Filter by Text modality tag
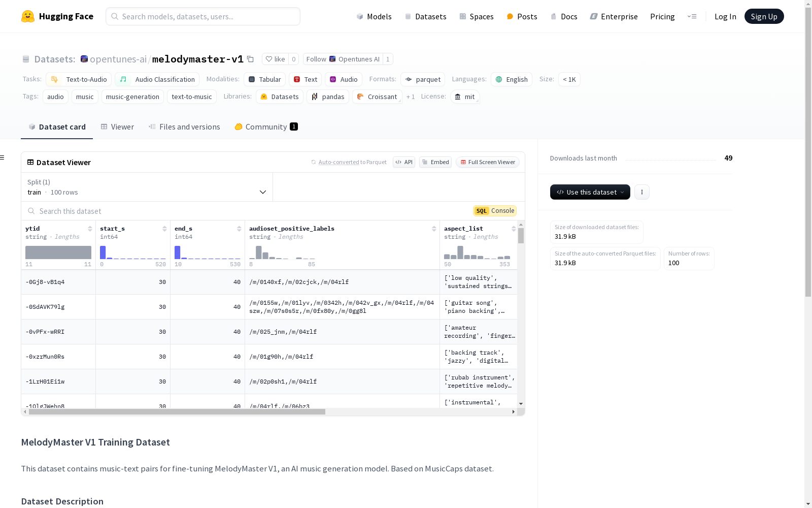This screenshot has height=508, width=812. 306,79
